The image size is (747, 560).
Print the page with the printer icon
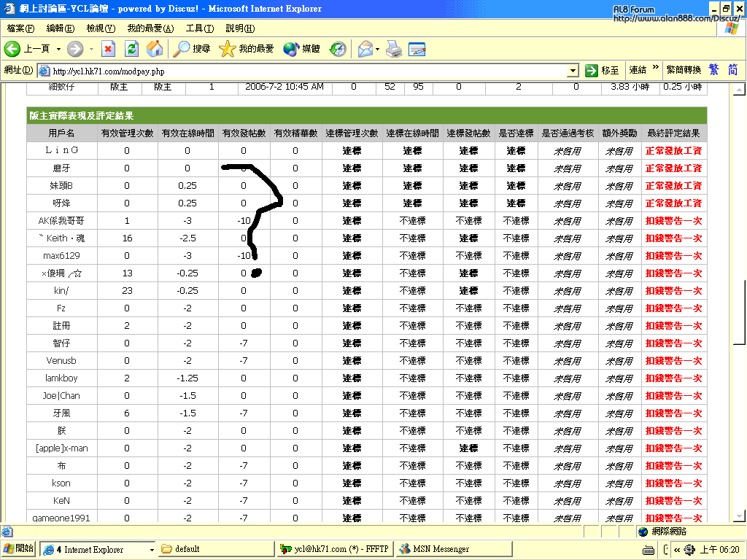(394, 49)
